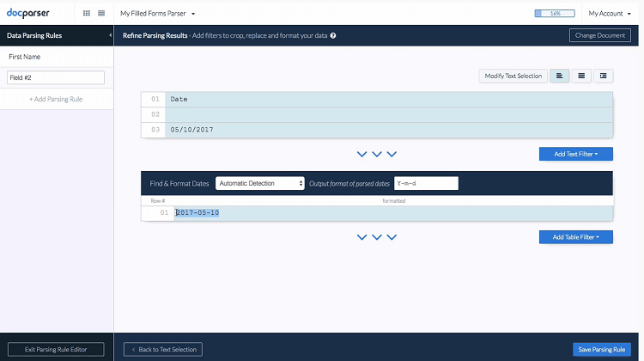Select the indented table view icon

click(603, 76)
